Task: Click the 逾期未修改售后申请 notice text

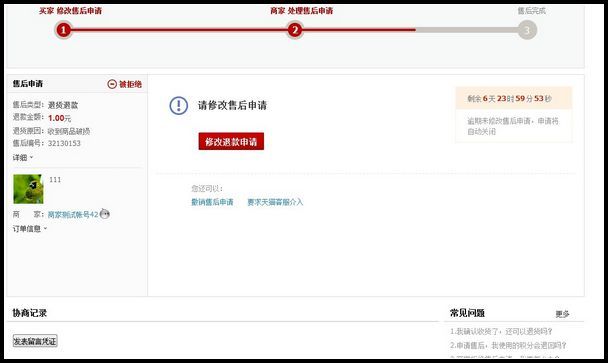Action: (513, 126)
